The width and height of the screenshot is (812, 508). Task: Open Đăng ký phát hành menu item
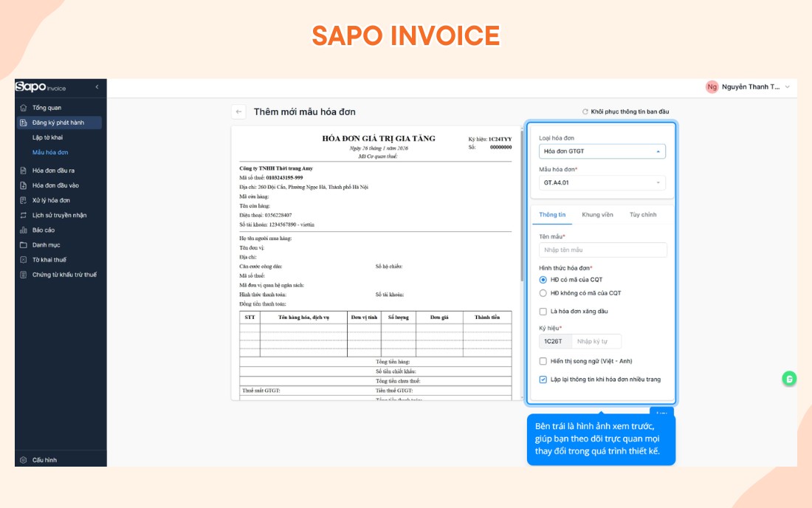point(58,123)
